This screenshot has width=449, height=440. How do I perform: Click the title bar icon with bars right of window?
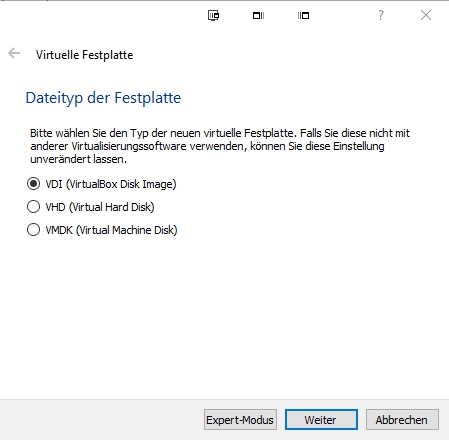tap(258, 15)
